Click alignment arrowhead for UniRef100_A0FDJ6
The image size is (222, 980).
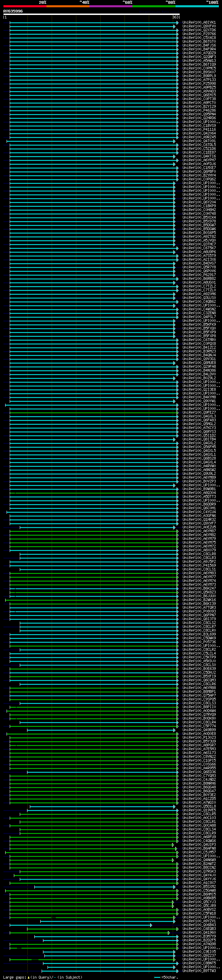pos(174,164)
